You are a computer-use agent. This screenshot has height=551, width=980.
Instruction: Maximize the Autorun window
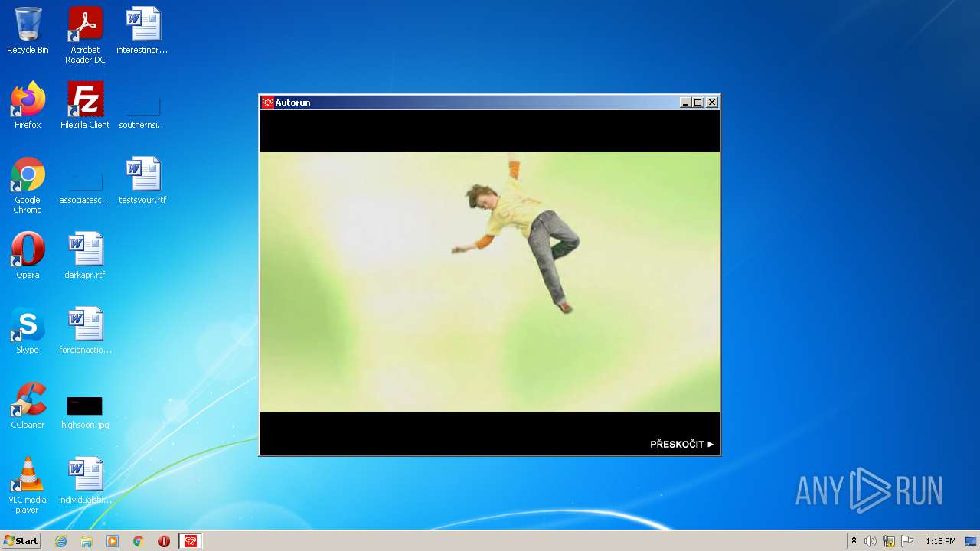pyautogui.click(x=697, y=103)
